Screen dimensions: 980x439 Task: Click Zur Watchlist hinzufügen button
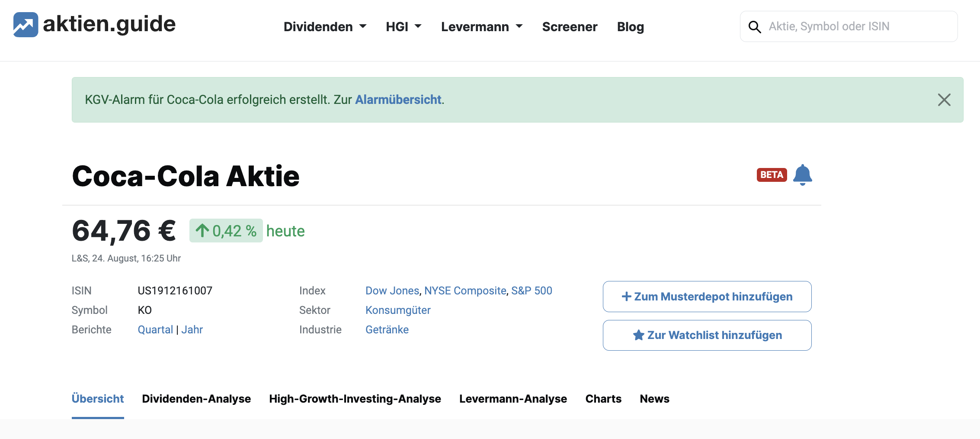(707, 335)
